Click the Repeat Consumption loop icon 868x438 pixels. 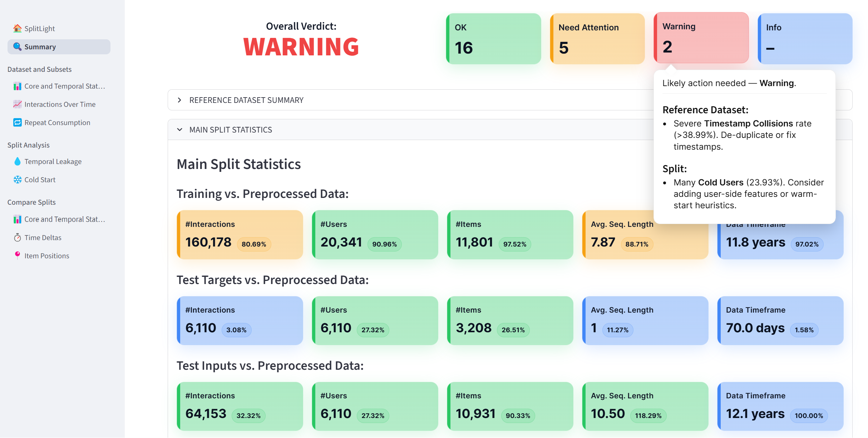click(x=17, y=123)
